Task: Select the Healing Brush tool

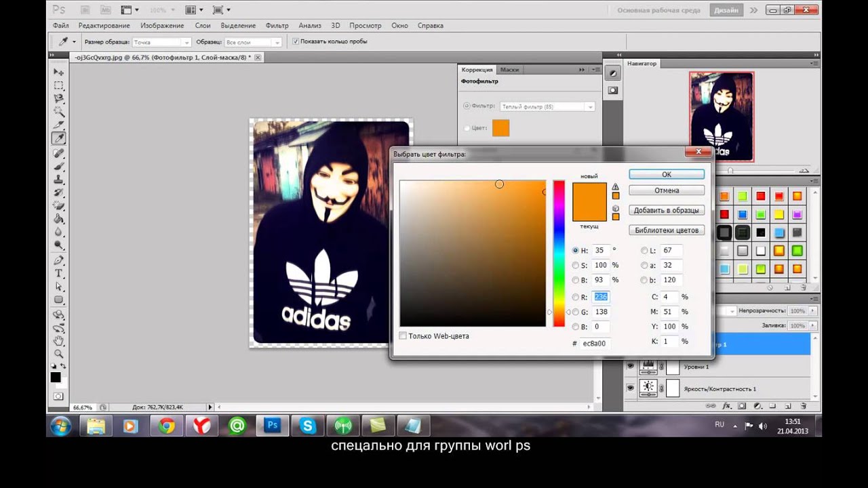Action: pyautogui.click(x=59, y=153)
